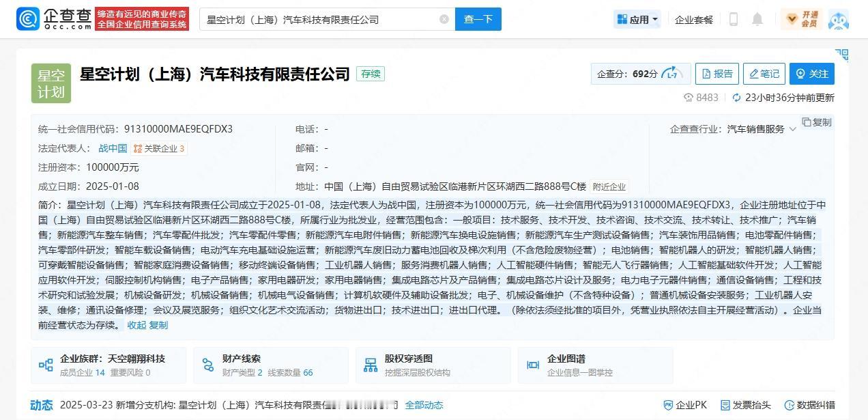Open the 企业图谱 card
This screenshot has height=420, width=868.
[595, 365]
